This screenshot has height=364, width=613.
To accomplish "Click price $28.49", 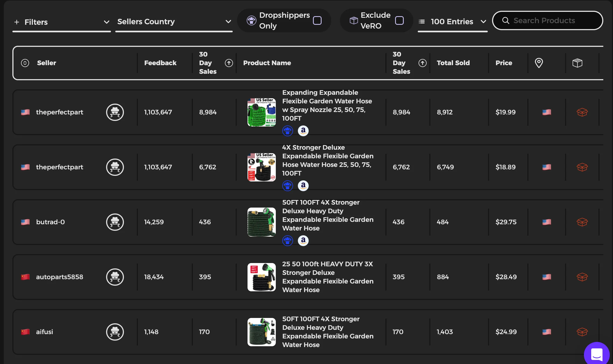I will coord(506,277).
